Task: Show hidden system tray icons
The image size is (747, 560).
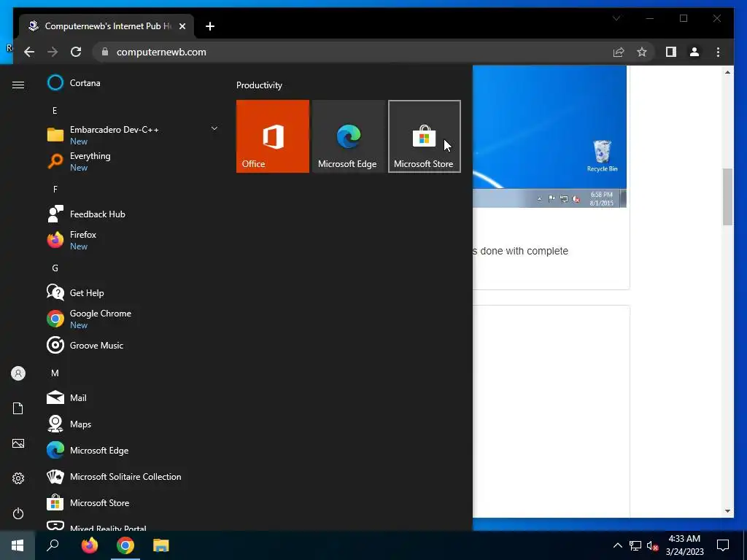Action: [x=617, y=545]
